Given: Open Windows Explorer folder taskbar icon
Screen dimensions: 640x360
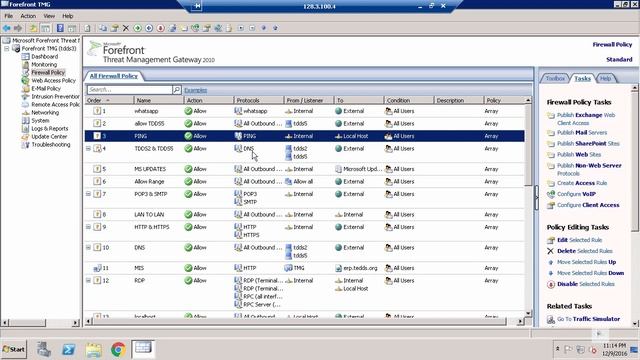Looking at the screenshot, I should coord(93,349).
